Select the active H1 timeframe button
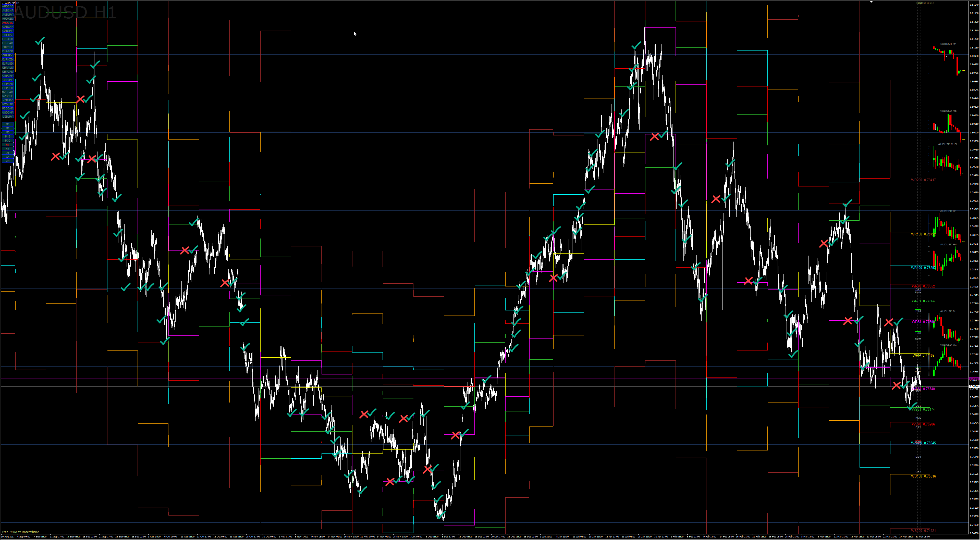 8,145
